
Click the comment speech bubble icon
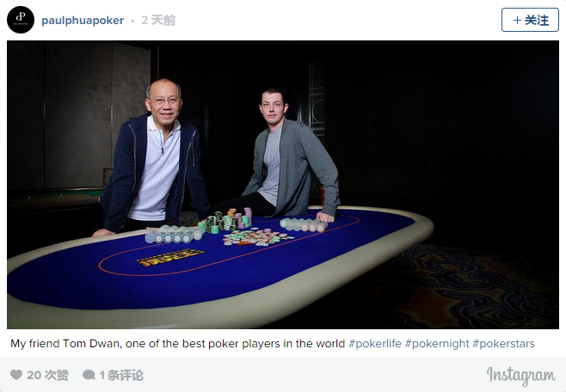pos(89,375)
